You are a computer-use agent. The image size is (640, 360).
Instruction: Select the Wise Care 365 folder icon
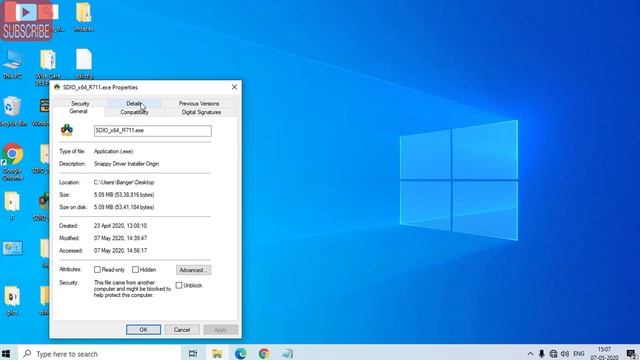pyautogui.click(x=48, y=67)
